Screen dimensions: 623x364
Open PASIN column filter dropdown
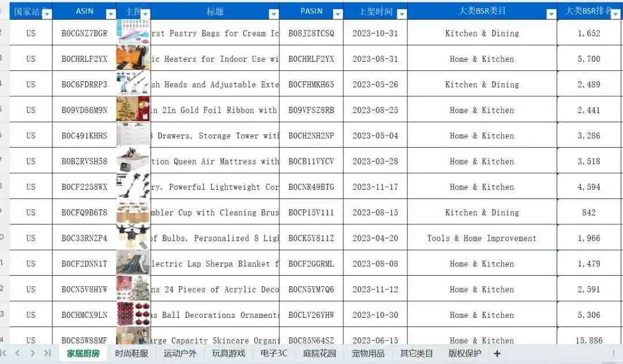(x=337, y=14)
